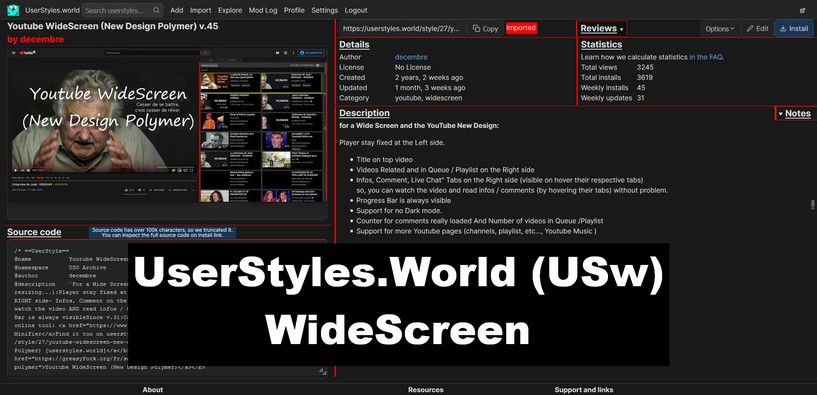Click the Created value '2 years, 2 weeks ago'
Viewport: 817px width, 395px height.
pos(429,78)
